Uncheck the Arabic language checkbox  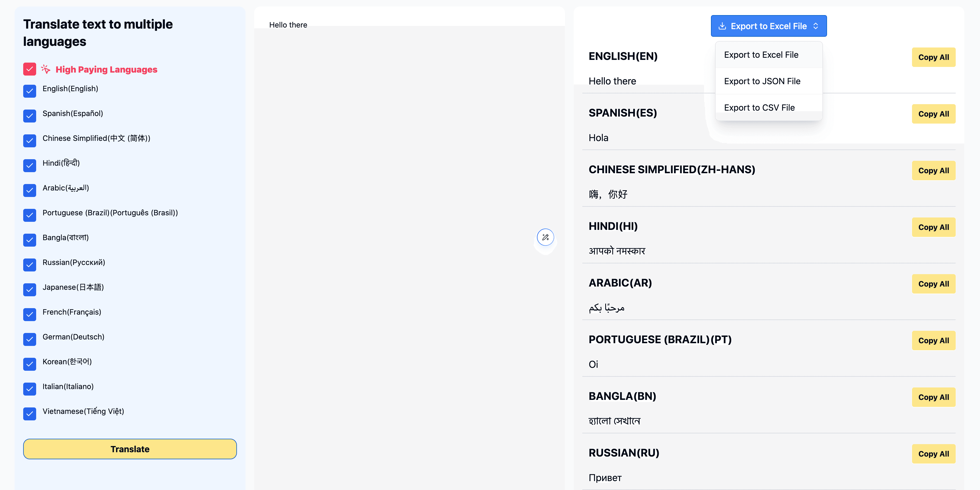coord(30,190)
